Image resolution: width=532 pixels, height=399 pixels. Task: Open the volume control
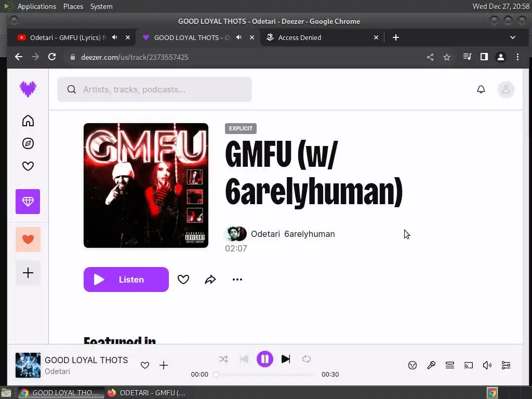(487, 365)
